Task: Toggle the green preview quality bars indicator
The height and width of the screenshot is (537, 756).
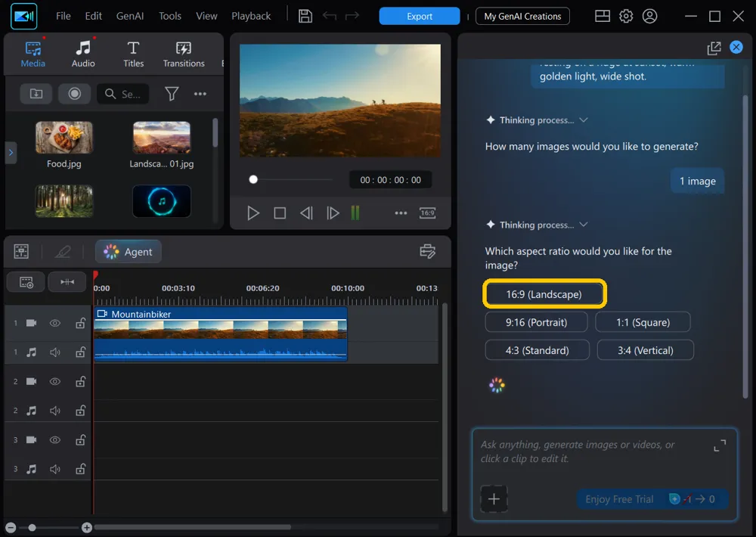Action: 355,213
